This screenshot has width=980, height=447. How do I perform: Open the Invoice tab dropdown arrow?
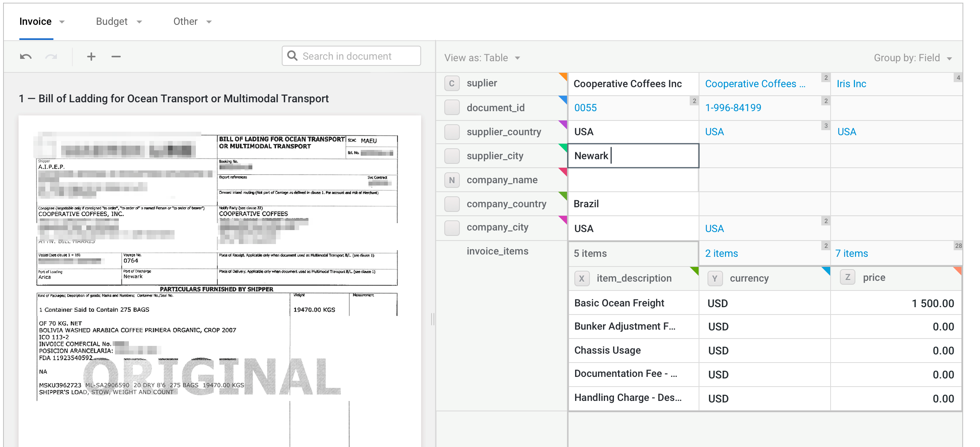[62, 22]
